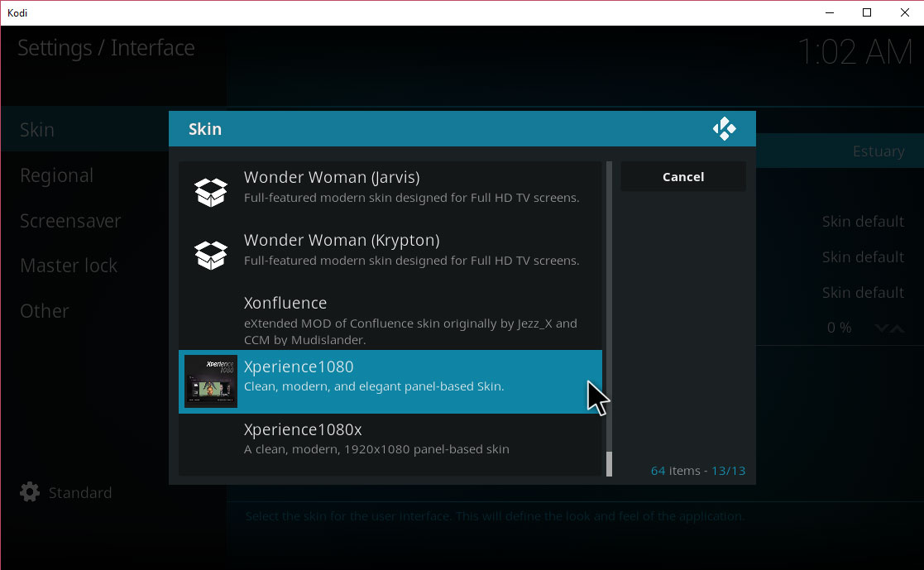
Task: Close the Kodi window
Action: coord(904,12)
